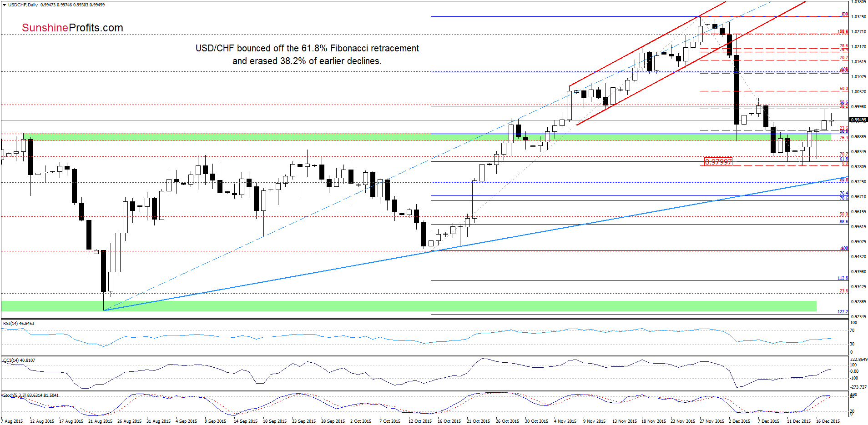868x425 pixels.
Task: Click the 2 Dec 2015 date label
Action: [739, 421]
